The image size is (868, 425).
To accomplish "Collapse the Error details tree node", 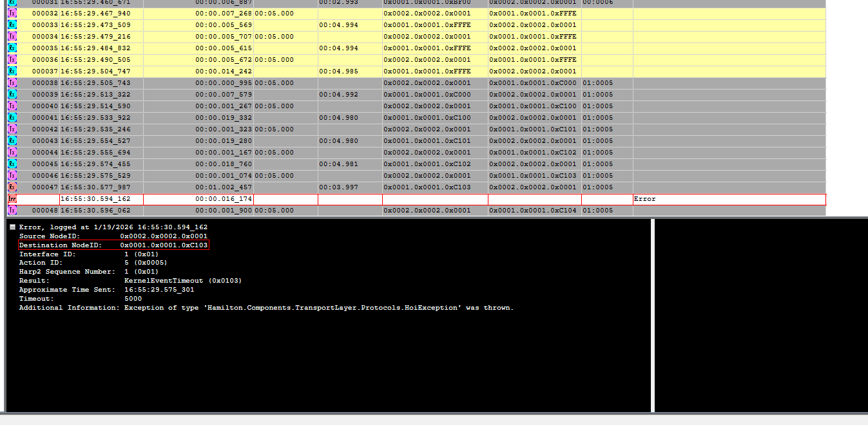I will pos(12,227).
